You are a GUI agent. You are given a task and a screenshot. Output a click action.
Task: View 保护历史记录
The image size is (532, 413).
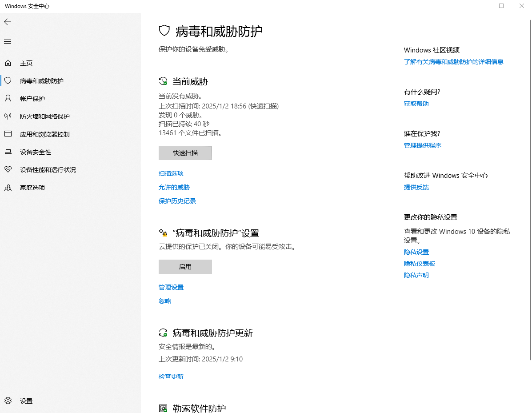pyautogui.click(x=177, y=201)
